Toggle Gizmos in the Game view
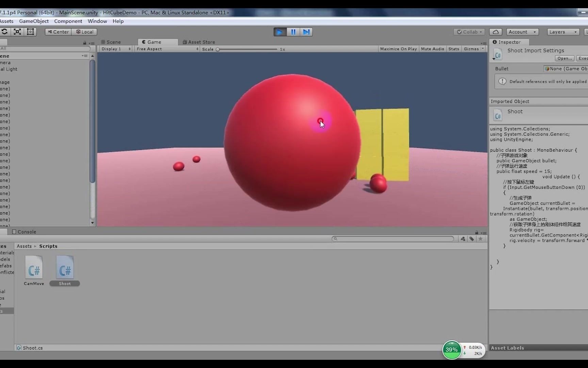The image size is (588, 368). click(x=471, y=49)
